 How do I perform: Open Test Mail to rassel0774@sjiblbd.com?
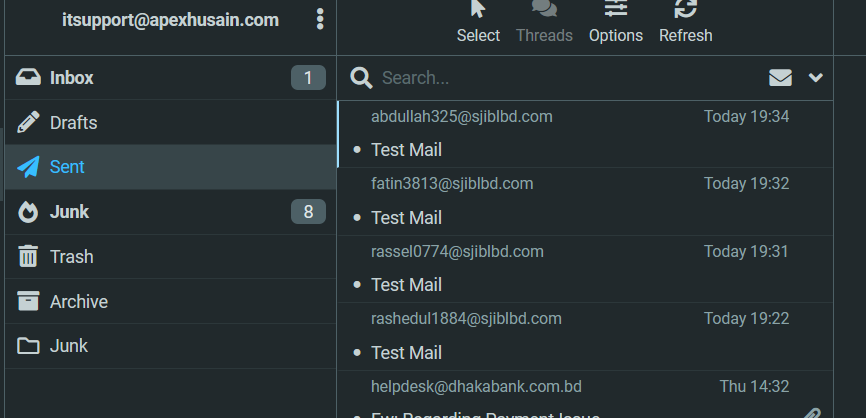[x=406, y=285]
